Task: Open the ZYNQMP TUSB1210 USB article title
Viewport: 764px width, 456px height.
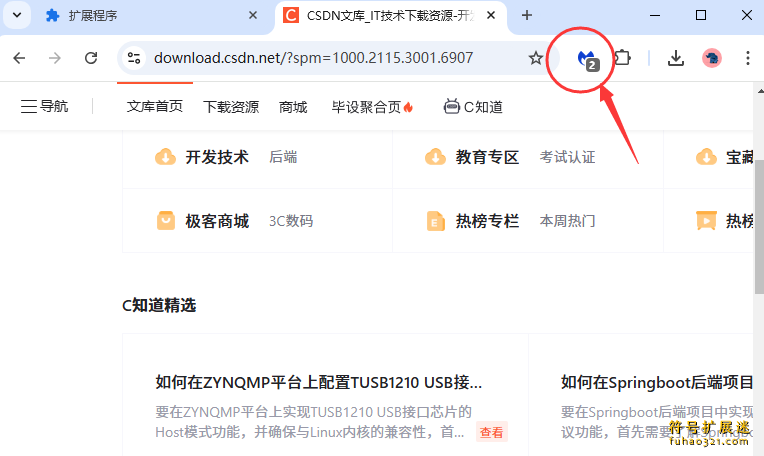Action: point(319,382)
